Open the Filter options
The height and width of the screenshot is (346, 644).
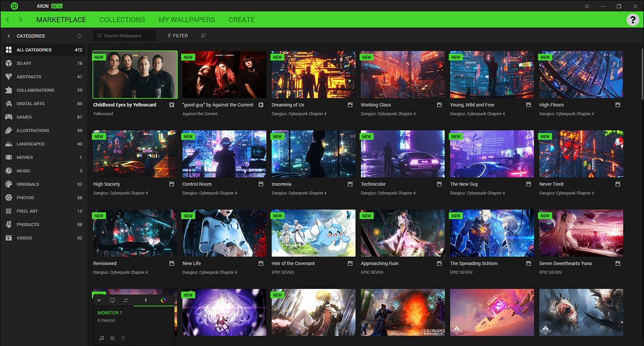177,35
